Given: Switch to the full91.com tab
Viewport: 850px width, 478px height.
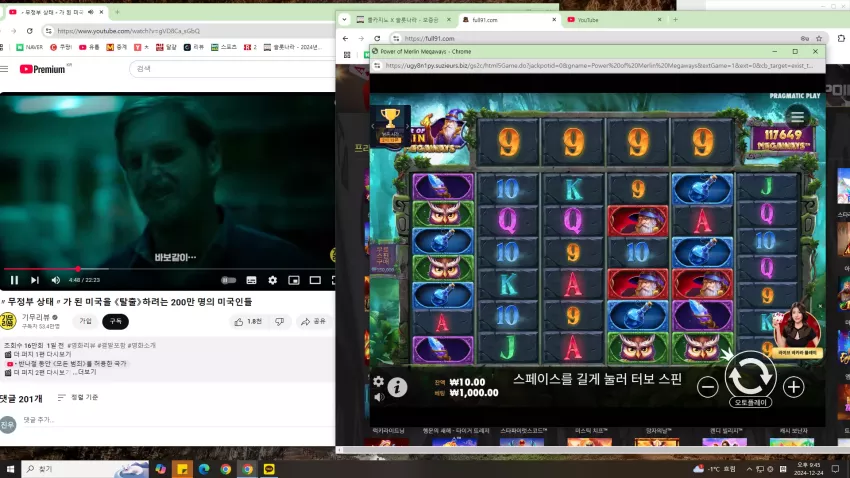Looking at the screenshot, I should pos(507,20).
